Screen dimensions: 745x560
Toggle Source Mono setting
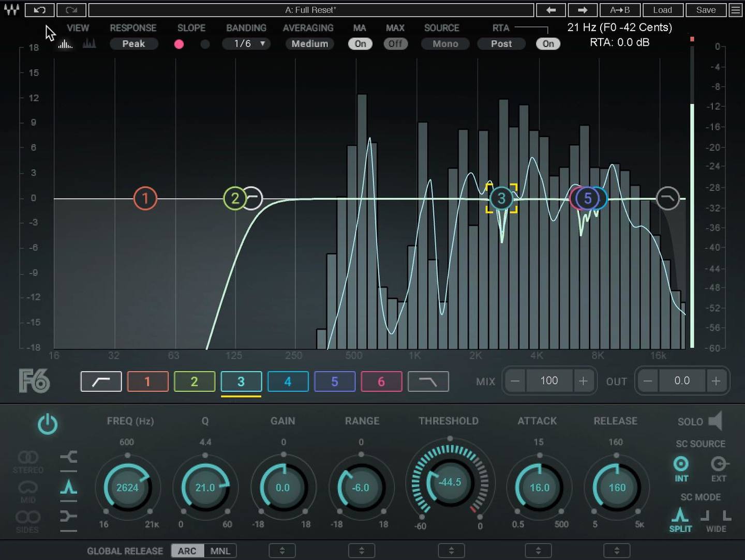(445, 44)
